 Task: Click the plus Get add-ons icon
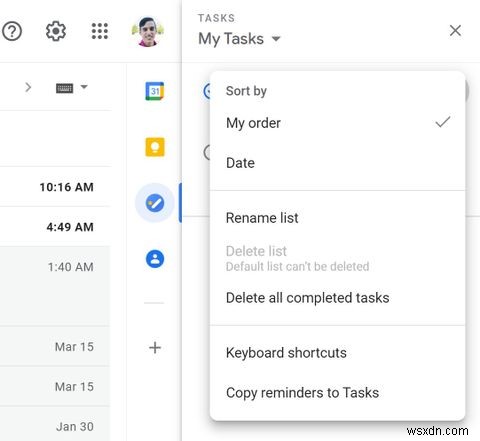click(x=155, y=348)
